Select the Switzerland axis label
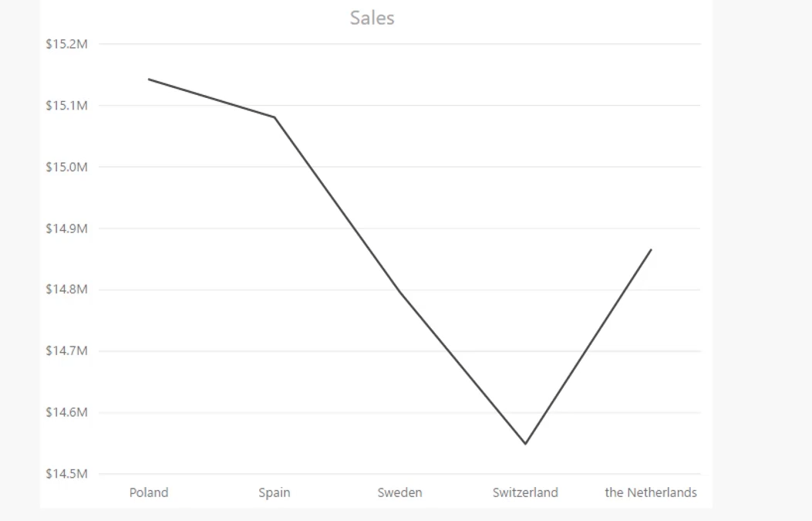This screenshot has height=521, width=812. [x=525, y=492]
